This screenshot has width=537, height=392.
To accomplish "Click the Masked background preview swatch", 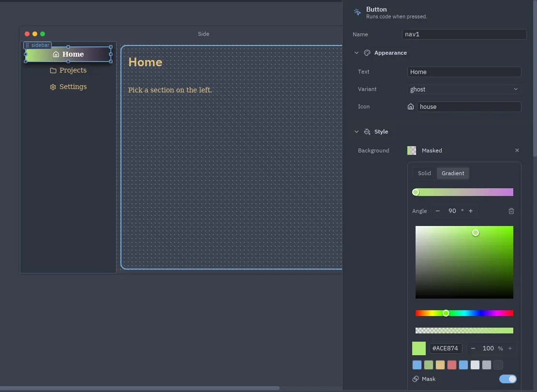I will tap(412, 151).
